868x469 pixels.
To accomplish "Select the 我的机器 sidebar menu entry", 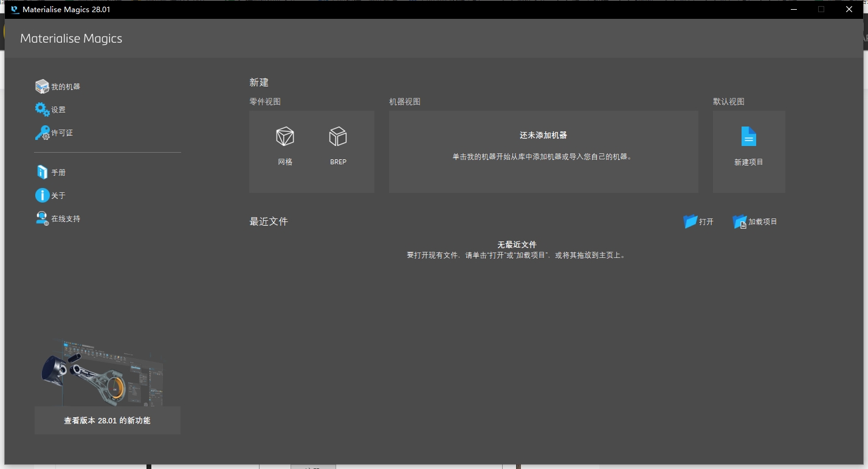I will [x=64, y=86].
